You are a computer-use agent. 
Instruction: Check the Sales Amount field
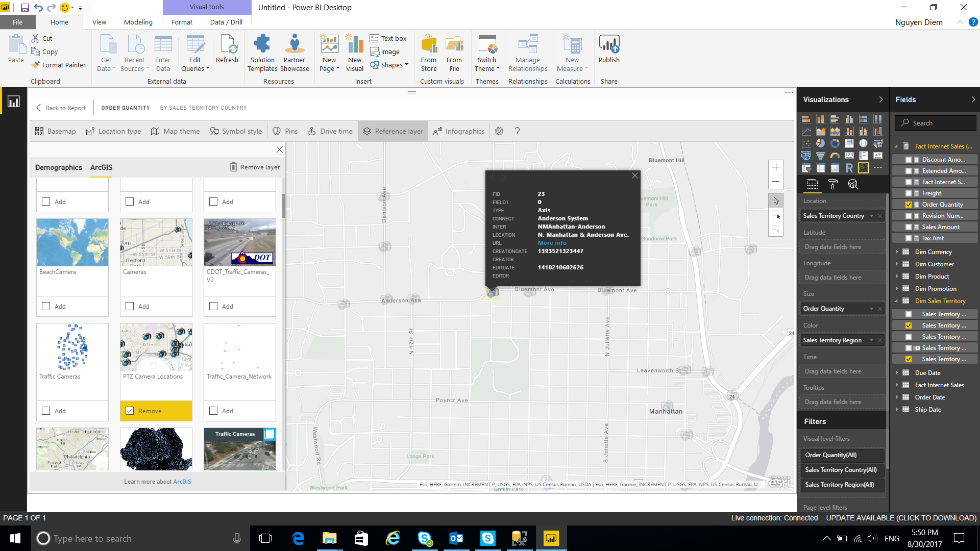pos(909,227)
